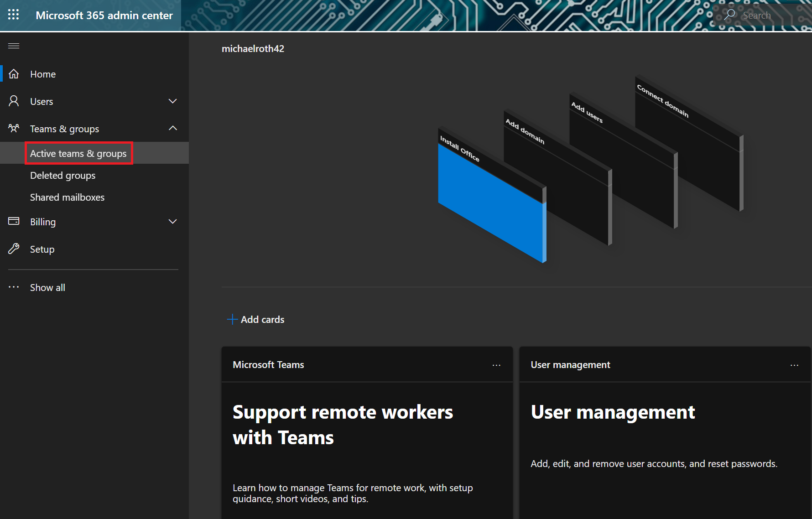Select the Add users setup card
Screen dimensions: 812x519
click(624, 161)
